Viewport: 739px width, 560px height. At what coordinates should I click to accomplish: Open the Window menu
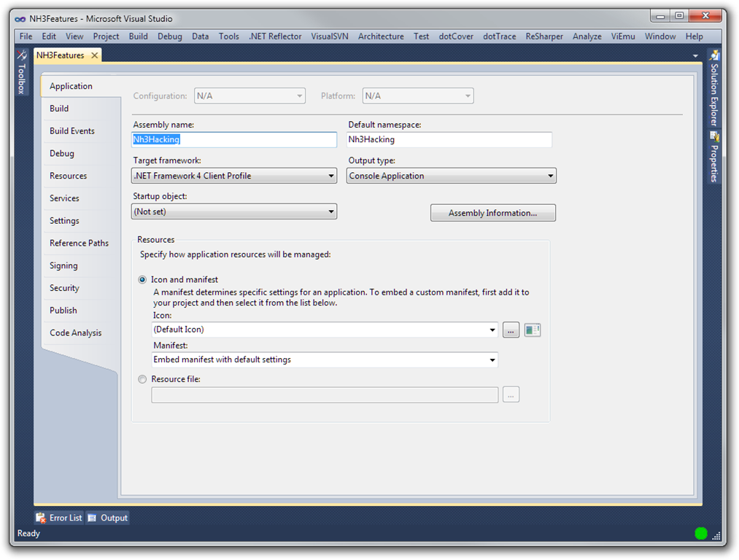[660, 36]
